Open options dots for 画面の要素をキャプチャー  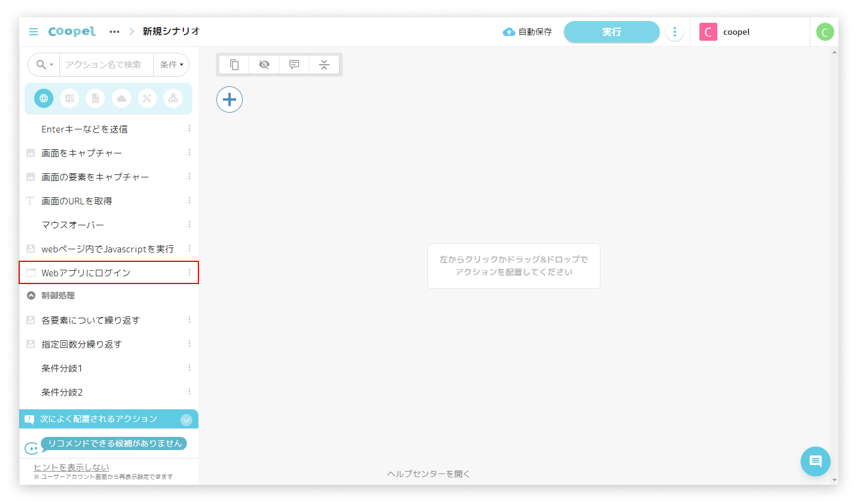click(189, 176)
